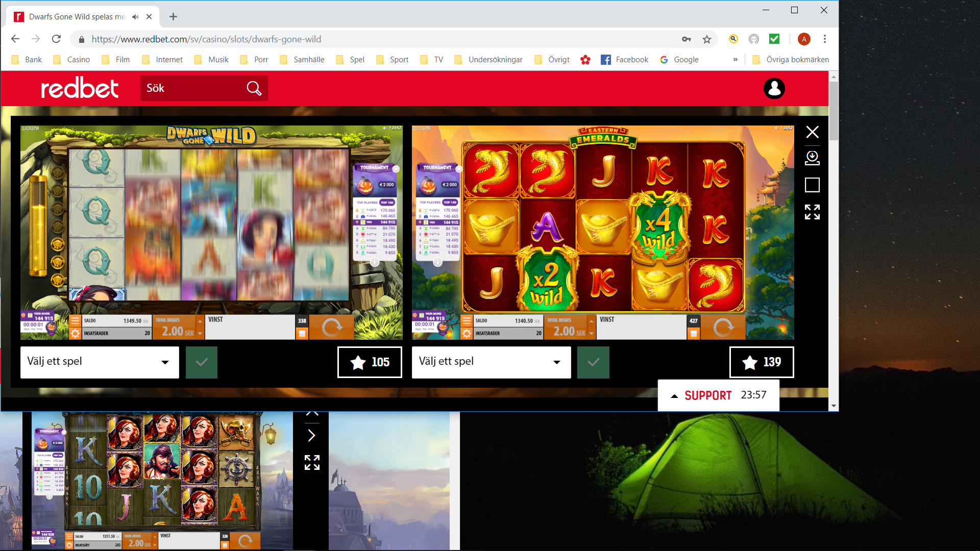This screenshot has height=551, width=980.
Task: Open the Musik bookmarks folder
Action: (212, 60)
